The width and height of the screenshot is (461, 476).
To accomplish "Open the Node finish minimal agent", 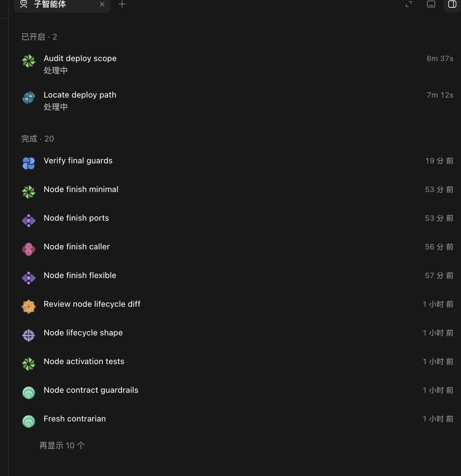I will click(x=237, y=190).
